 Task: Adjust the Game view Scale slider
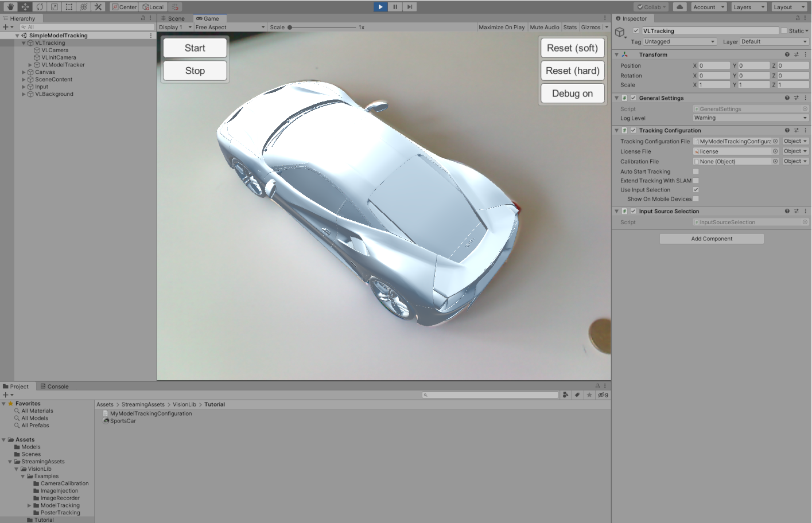click(290, 27)
